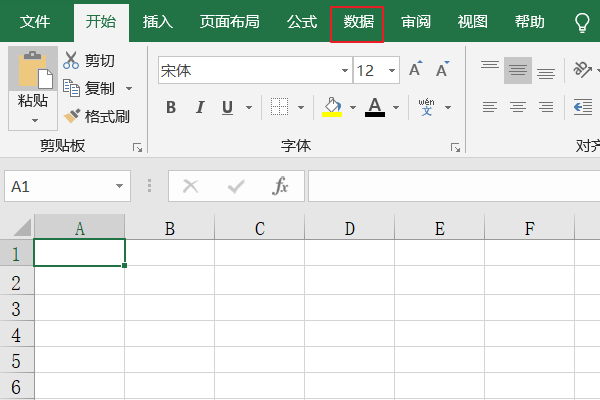Expand fill color dropdown arrow

tap(353, 108)
